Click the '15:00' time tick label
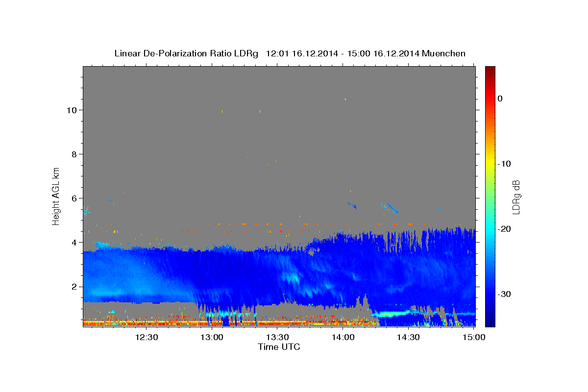This screenshot has height=392, width=588. click(x=474, y=337)
